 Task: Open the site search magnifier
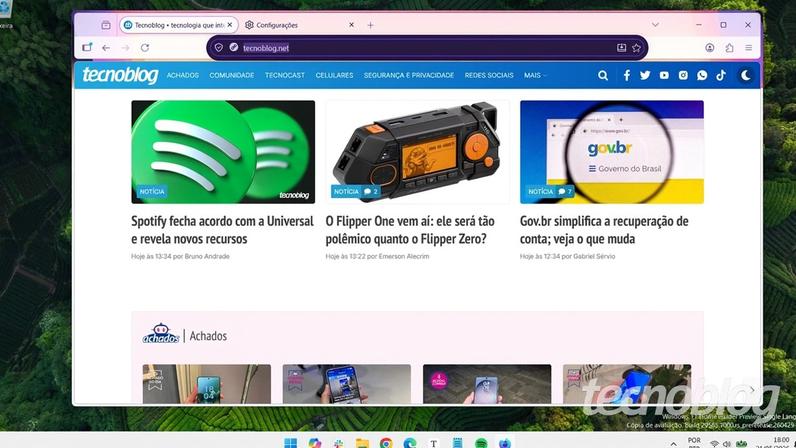603,75
